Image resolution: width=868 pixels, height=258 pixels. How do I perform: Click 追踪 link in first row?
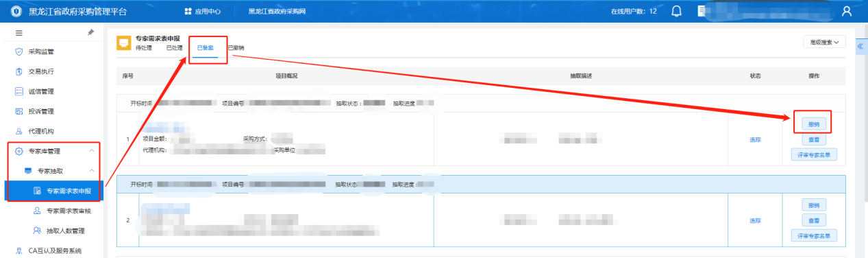point(755,140)
